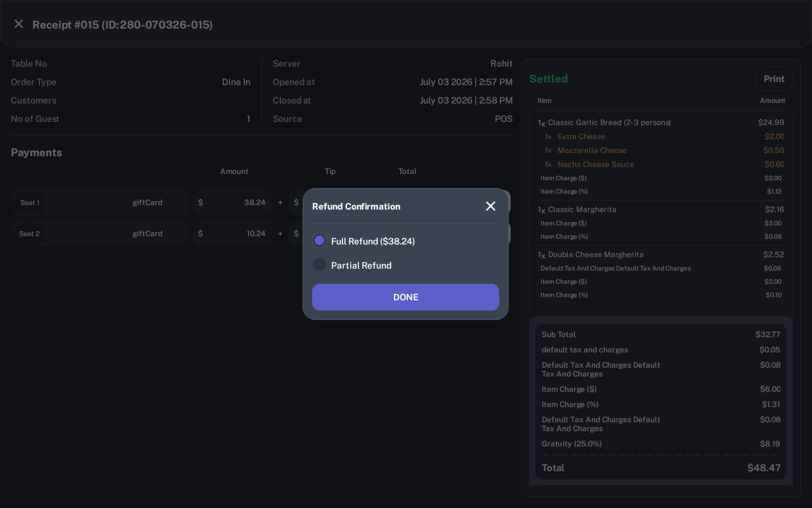Click the Refund Confirmation title text
Screen dimensions: 812x508
tap(356, 206)
